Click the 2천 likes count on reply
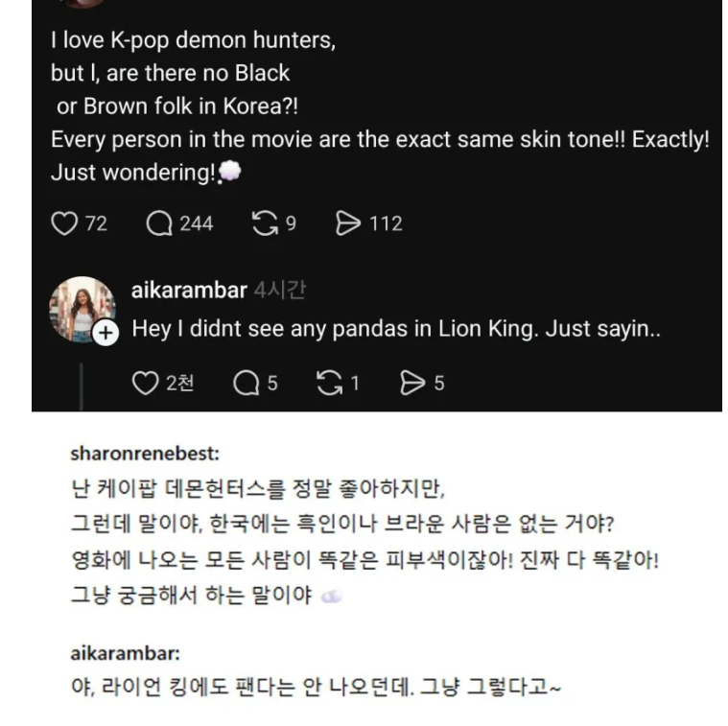 179,383
